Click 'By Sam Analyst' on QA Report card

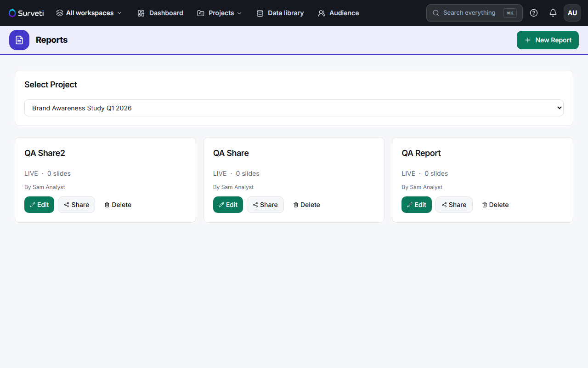422,187
